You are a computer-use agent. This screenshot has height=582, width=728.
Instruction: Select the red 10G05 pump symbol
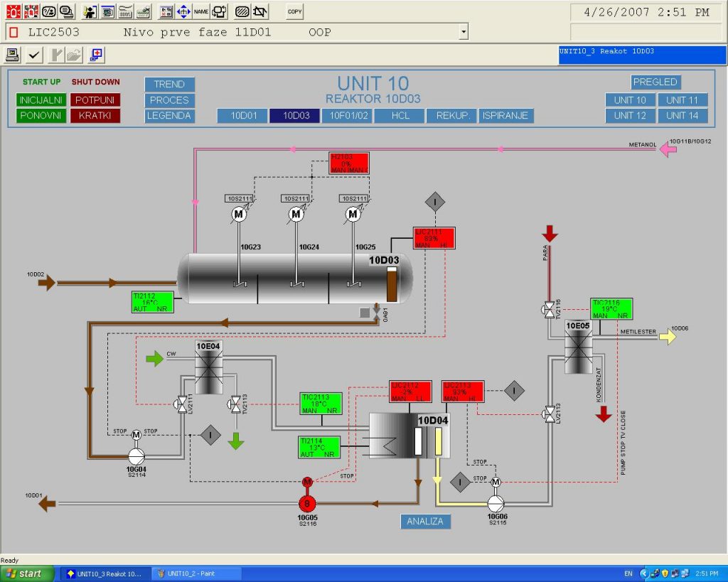[x=307, y=503]
